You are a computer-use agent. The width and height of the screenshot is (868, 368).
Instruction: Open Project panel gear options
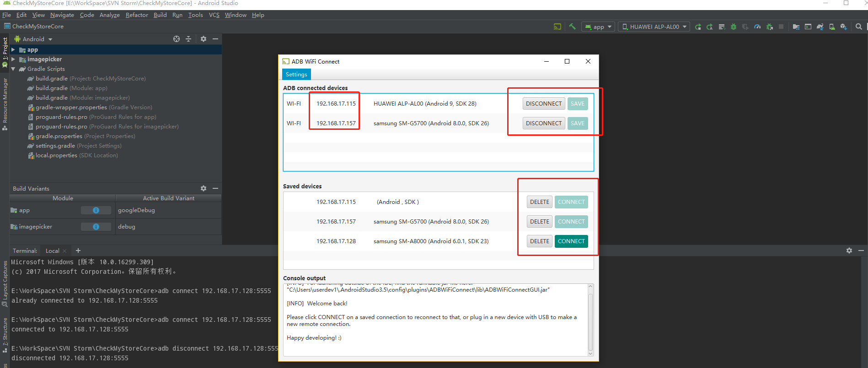tap(204, 39)
